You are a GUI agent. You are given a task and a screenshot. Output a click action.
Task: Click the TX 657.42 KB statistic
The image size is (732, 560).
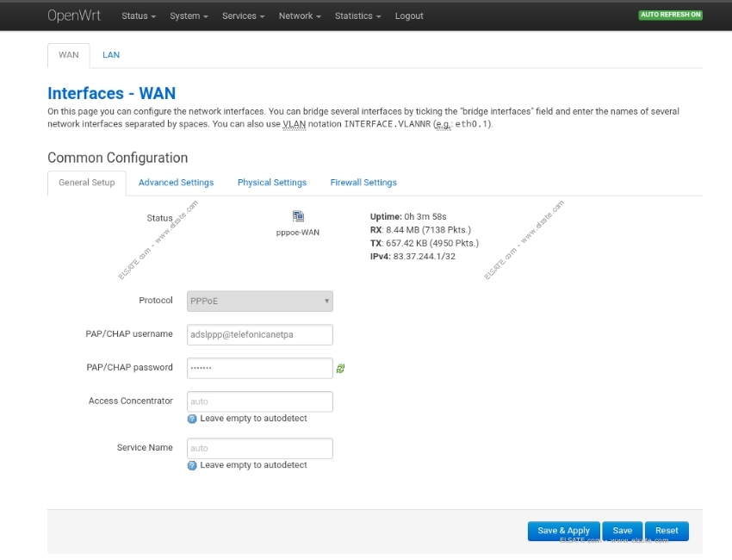tap(425, 243)
